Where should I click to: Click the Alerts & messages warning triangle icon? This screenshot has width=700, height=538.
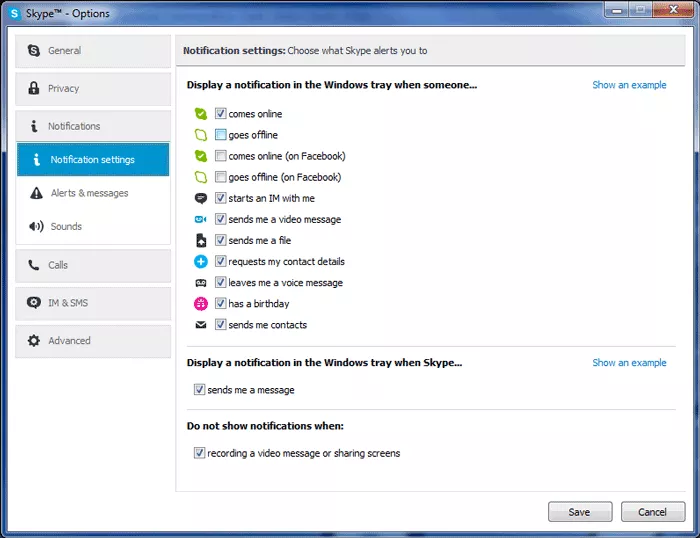[36, 193]
